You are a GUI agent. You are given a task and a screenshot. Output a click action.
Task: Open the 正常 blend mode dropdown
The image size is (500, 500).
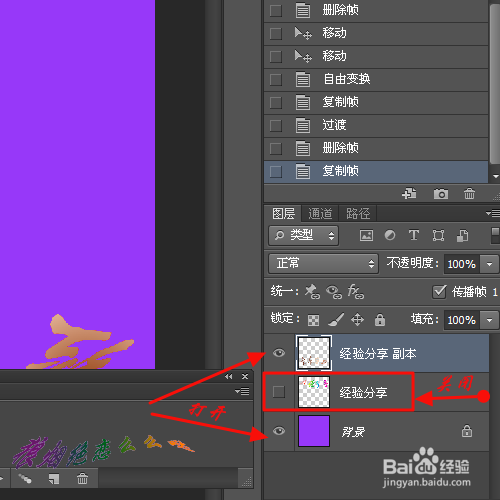(x=323, y=263)
